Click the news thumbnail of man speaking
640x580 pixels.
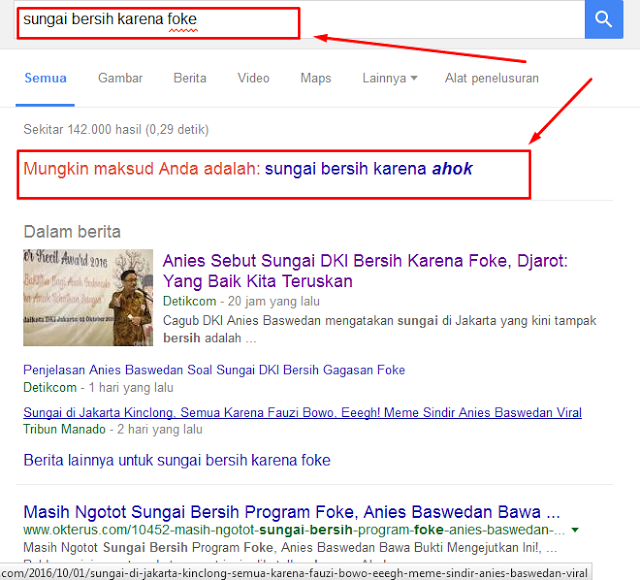click(x=88, y=298)
